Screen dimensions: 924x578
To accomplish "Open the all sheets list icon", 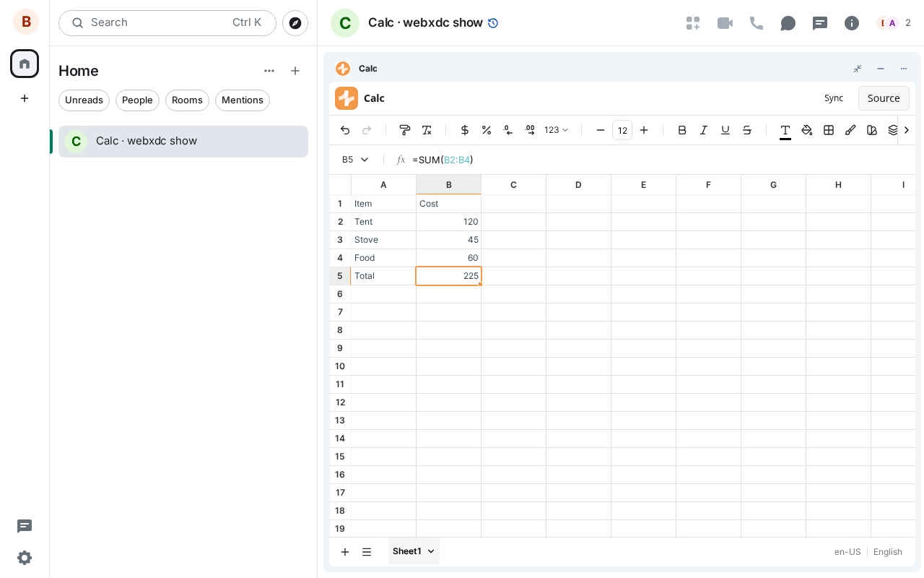I will (367, 552).
